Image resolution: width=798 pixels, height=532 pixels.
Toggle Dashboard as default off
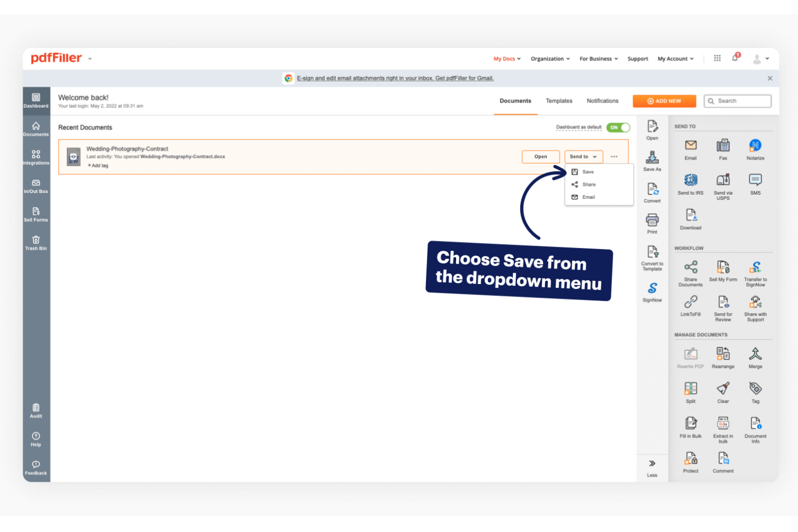click(x=618, y=127)
